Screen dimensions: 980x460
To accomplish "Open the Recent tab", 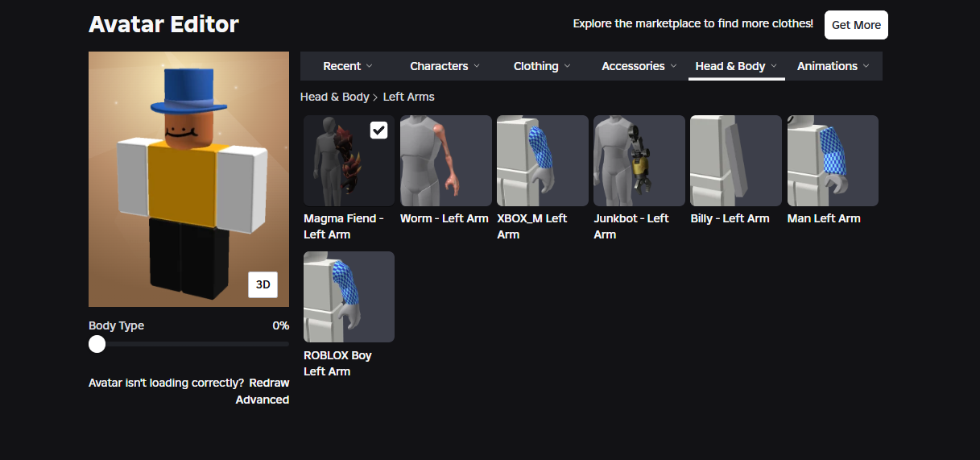I will tap(348, 66).
